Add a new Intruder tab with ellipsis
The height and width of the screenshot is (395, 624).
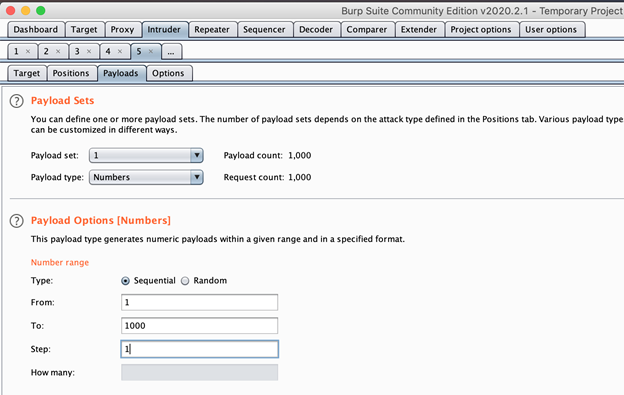pyautogui.click(x=171, y=52)
